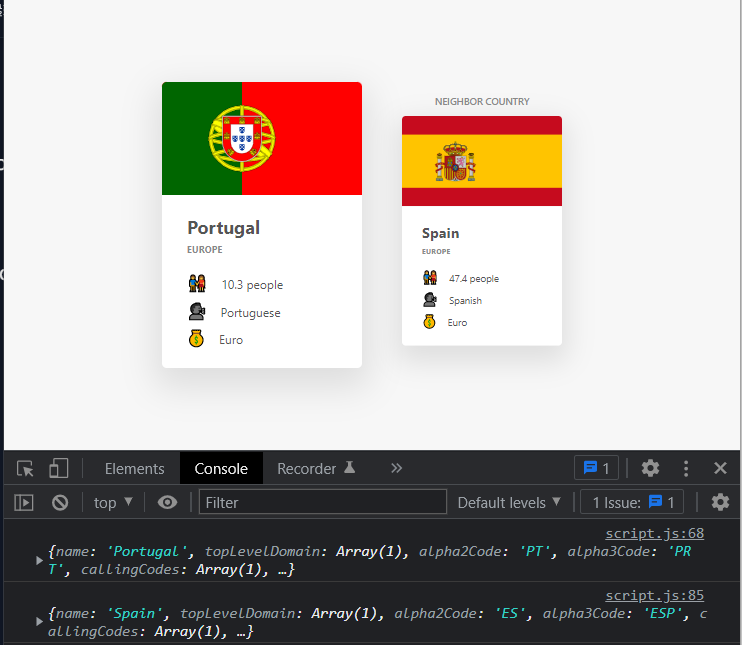
Task: Click the people icon beside 47.4 people
Action: click(430, 277)
